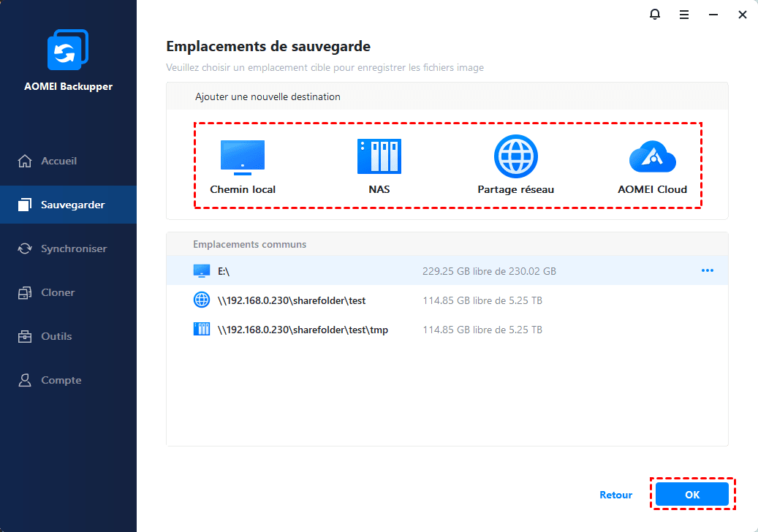
Task: Open the Compte section
Action: pyautogui.click(x=68, y=380)
